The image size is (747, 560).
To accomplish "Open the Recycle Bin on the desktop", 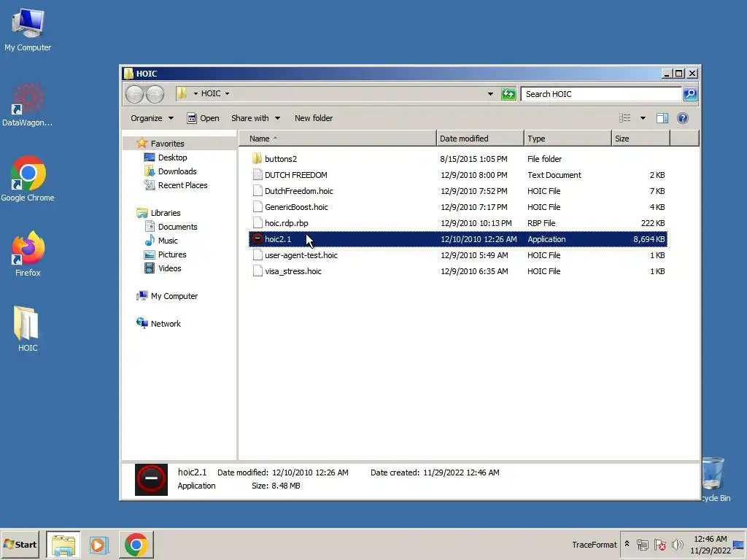I will tap(716, 479).
